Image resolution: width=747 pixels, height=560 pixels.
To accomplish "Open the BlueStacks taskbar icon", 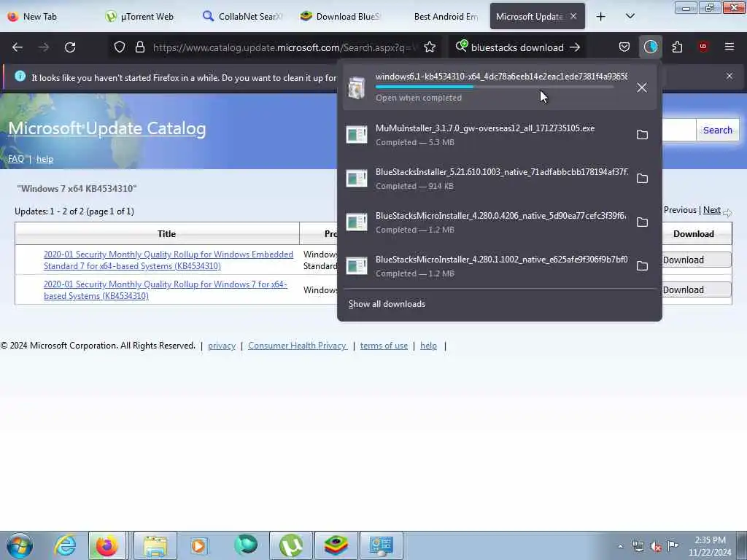I will [336, 545].
